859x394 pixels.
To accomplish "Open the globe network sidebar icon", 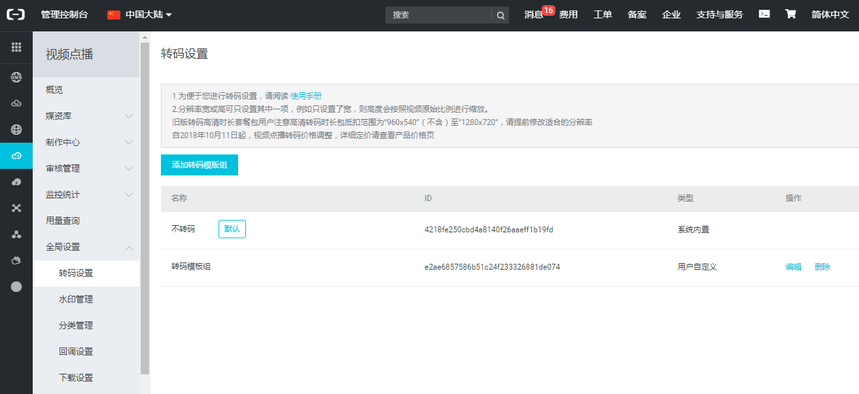I will [x=16, y=129].
